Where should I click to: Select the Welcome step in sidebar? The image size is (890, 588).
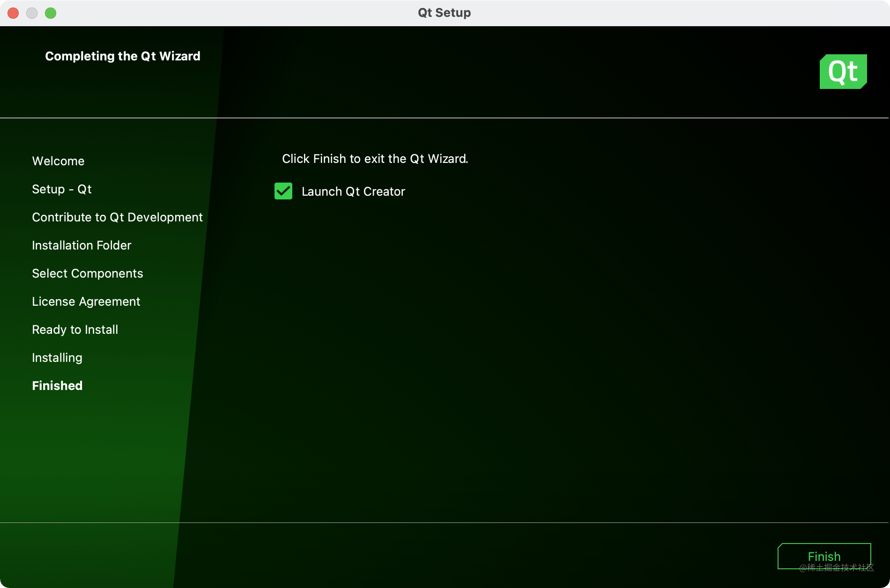pos(58,161)
